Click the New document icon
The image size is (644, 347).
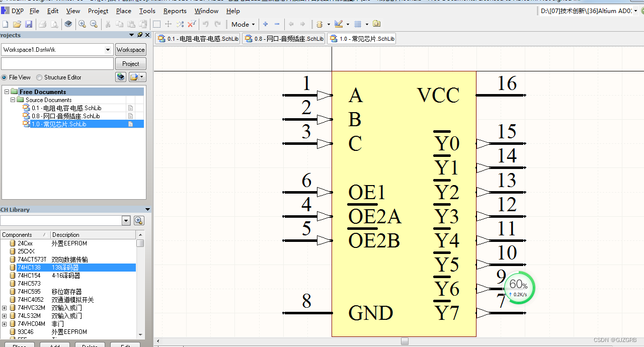(x=5, y=24)
